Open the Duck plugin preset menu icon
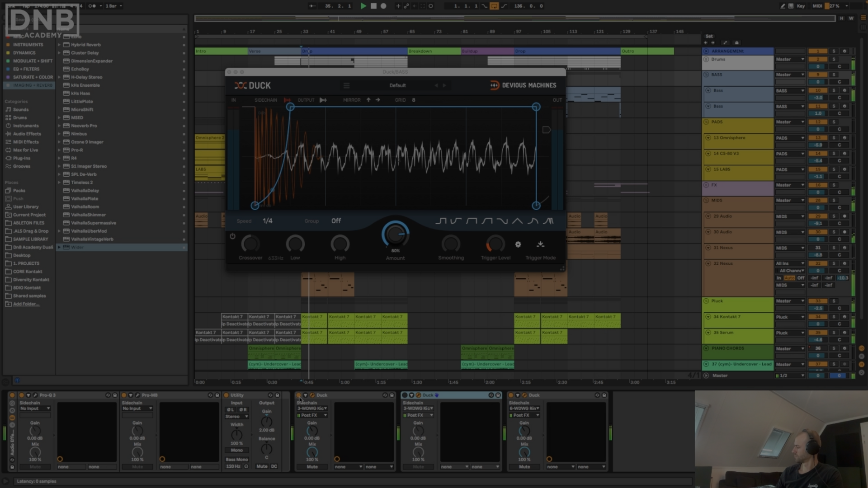This screenshot has width=868, height=488. pos(346,85)
